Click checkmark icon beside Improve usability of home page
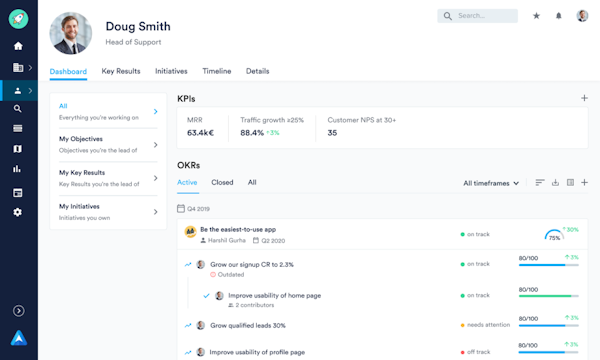The height and width of the screenshot is (360, 600). point(206,295)
